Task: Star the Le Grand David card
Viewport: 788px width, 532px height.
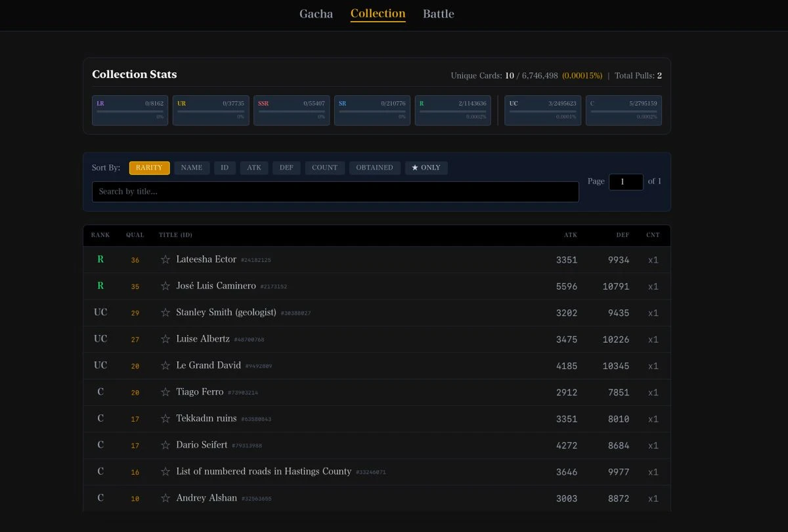Action: pos(165,366)
